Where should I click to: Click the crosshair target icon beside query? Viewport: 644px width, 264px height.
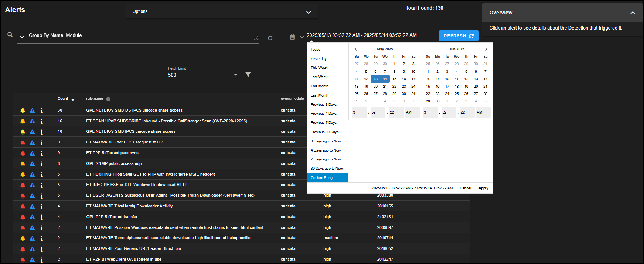coord(270,38)
